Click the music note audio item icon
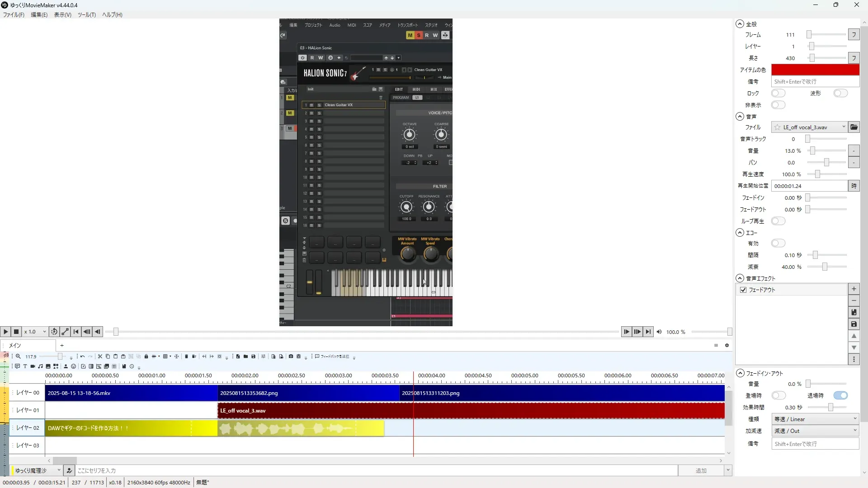The image size is (868, 488). [40, 366]
